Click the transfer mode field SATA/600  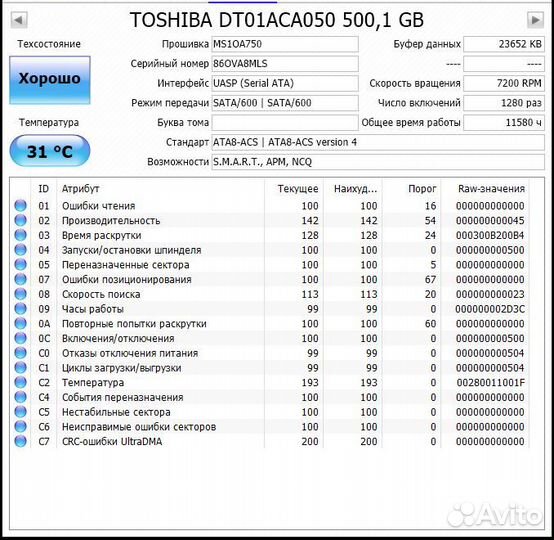285,103
